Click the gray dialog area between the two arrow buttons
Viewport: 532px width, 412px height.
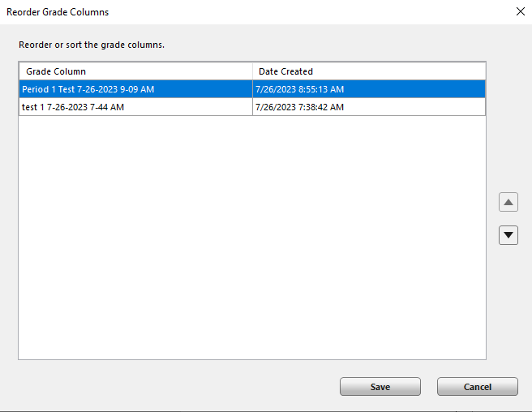508,218
